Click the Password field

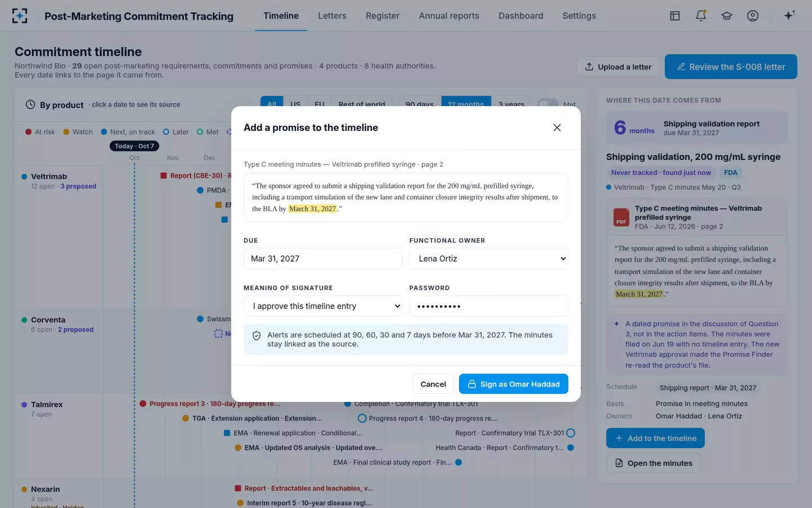point(488,306)
